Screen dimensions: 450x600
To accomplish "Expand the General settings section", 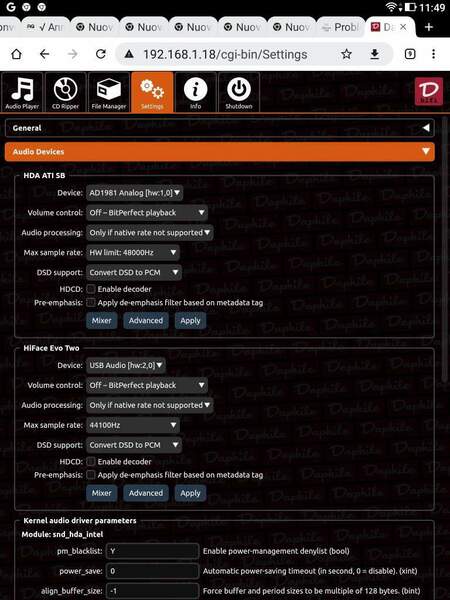I will pos(220,128).
